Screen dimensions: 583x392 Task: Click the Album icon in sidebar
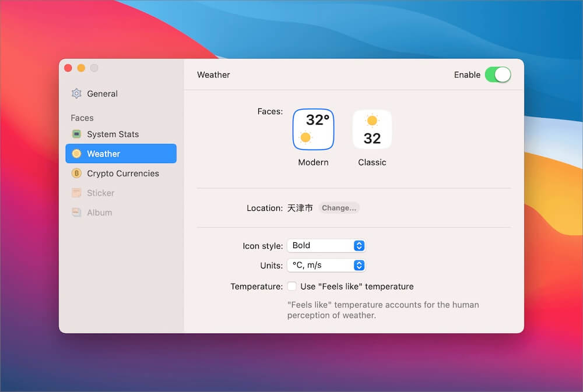[x=76, y=213]
